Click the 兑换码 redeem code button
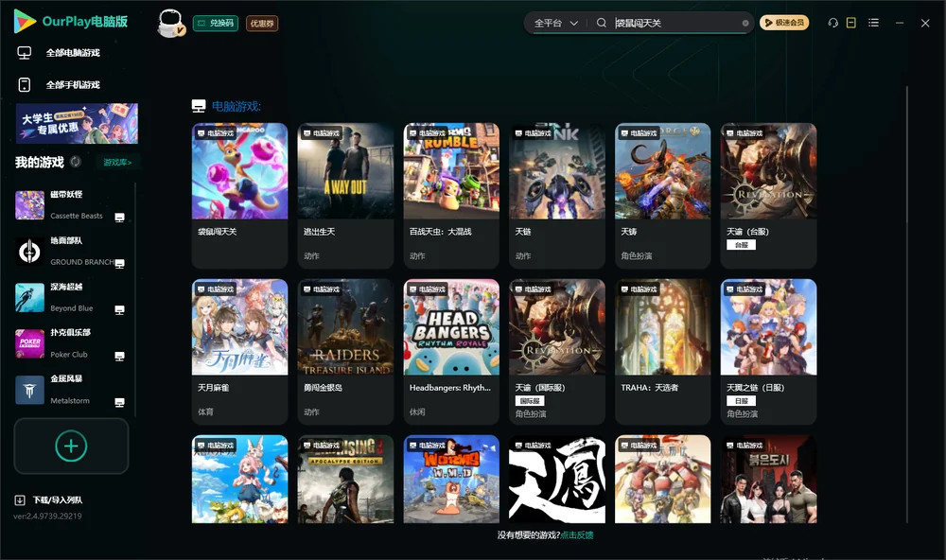 tap(216, 24)
